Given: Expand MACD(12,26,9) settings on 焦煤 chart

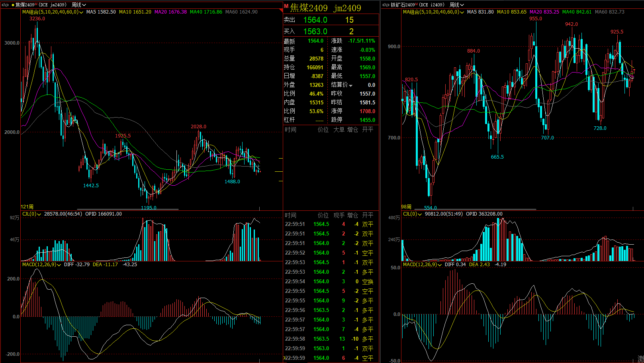Looking at the screenshot, I should (59, 265).
